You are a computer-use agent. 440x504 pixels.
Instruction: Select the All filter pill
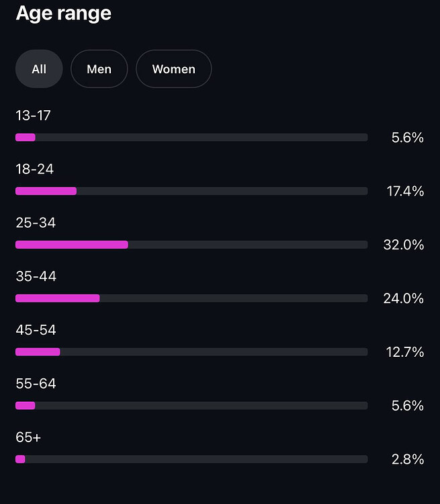[39, 69]
